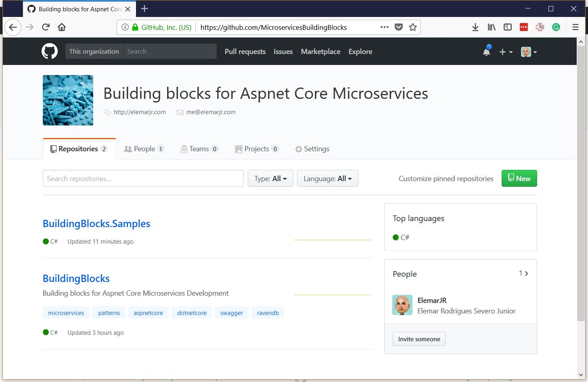Open the Settings tab
The width and height of the screenshot is (588, 382).
312,149
